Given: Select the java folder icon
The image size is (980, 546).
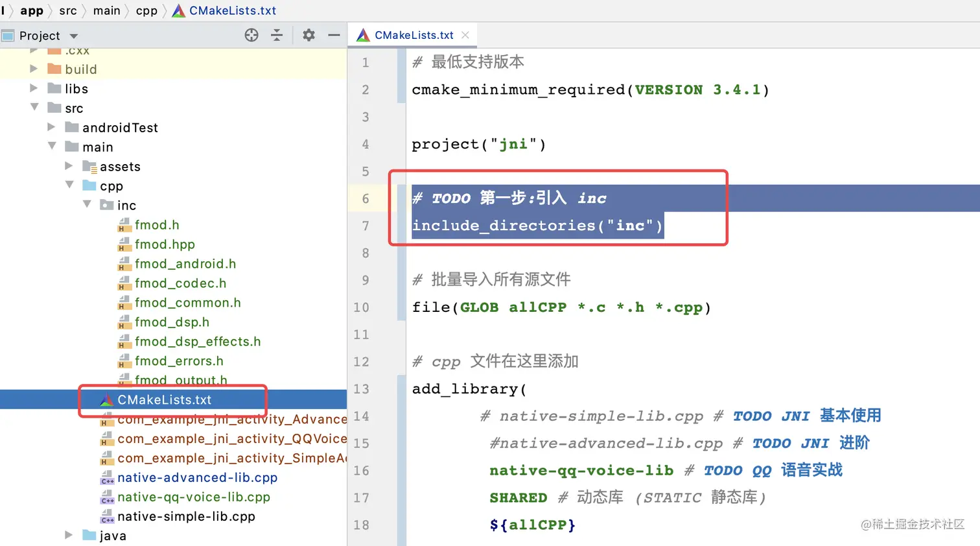Looking at the screenshot, I should 89,536.
